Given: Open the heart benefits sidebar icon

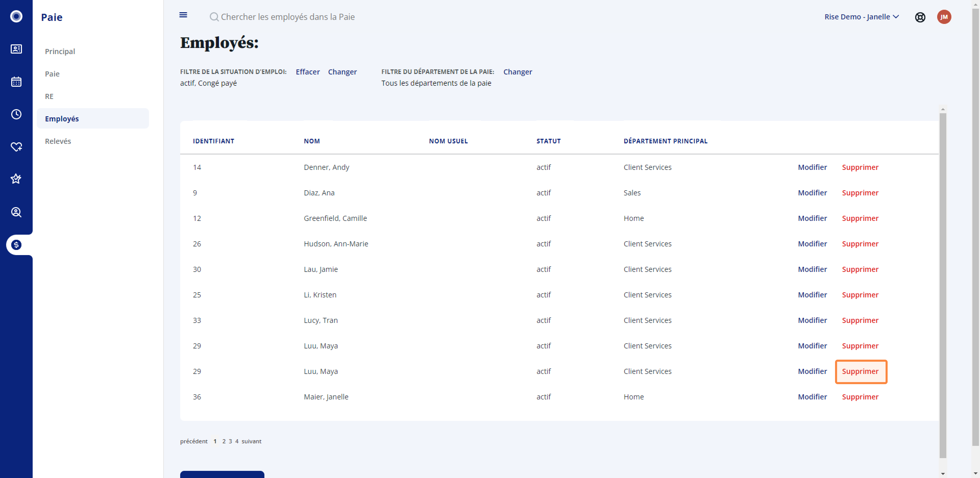Looking at the screenshot, I should pos(16,147).
